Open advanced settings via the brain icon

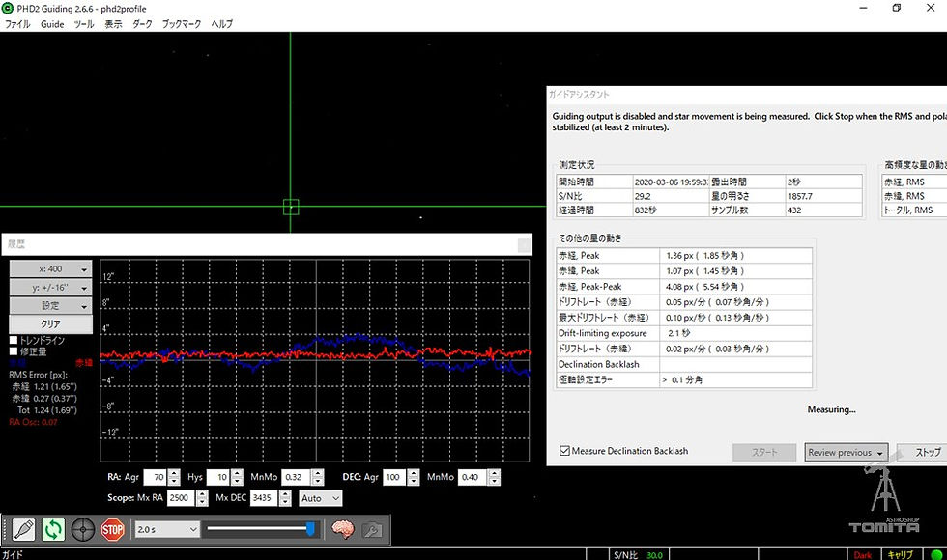343,530
